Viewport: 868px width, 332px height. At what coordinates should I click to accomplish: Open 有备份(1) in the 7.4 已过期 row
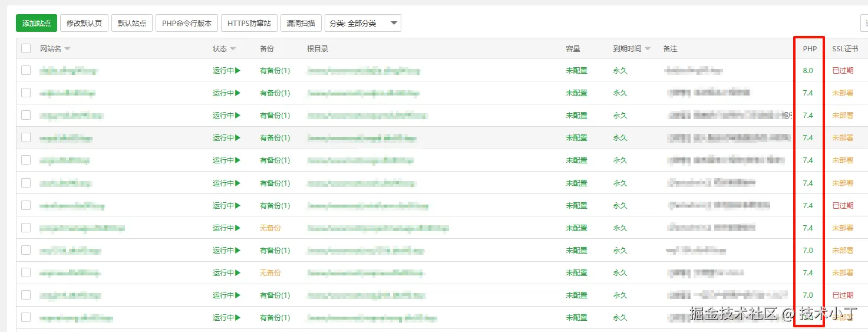[x=275, y=206]
